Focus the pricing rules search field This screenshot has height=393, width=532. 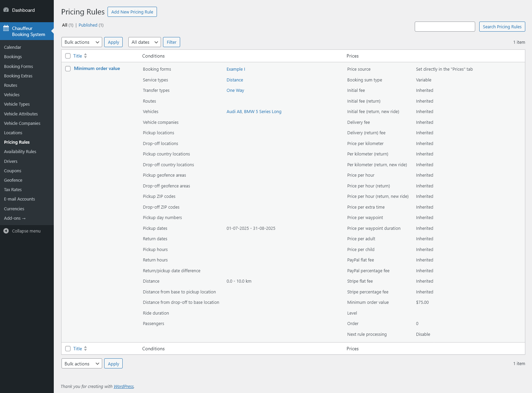point(445,27)
